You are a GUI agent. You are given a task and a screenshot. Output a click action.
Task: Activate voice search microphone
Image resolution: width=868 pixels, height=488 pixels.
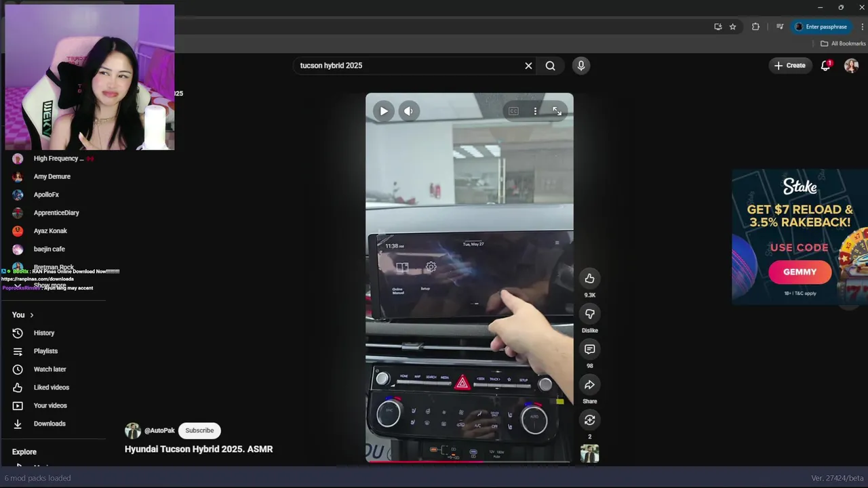tap(580, 66)
